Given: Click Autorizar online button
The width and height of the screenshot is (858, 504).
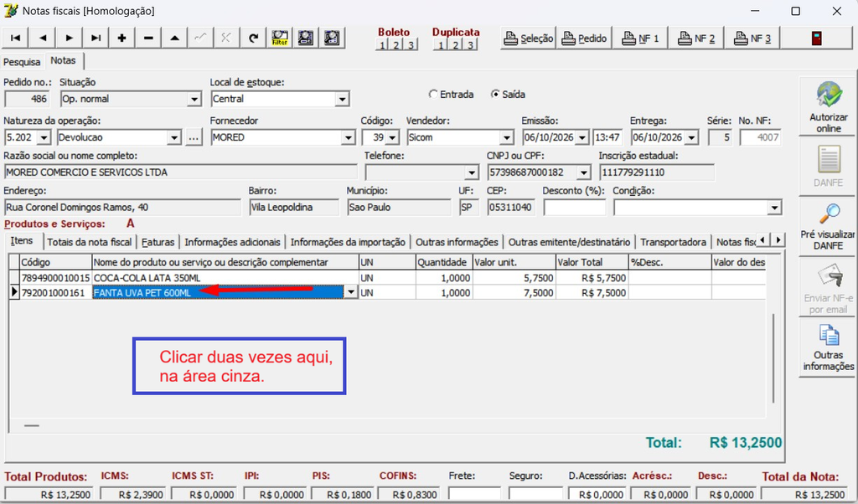Looking at the screenshot, I should pos(828,106).
